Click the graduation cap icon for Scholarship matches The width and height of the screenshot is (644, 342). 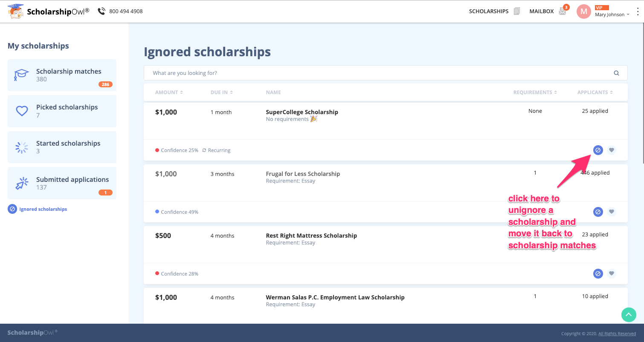(21, 75)
